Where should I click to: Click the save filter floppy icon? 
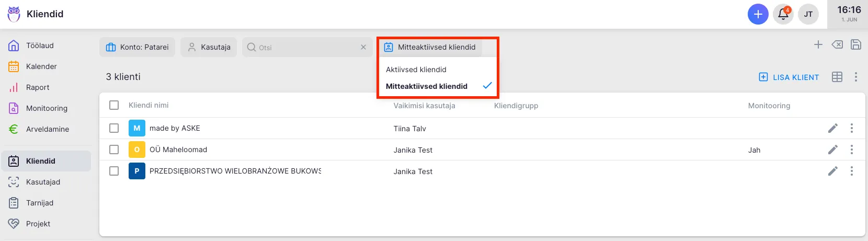tap(856, 45)
